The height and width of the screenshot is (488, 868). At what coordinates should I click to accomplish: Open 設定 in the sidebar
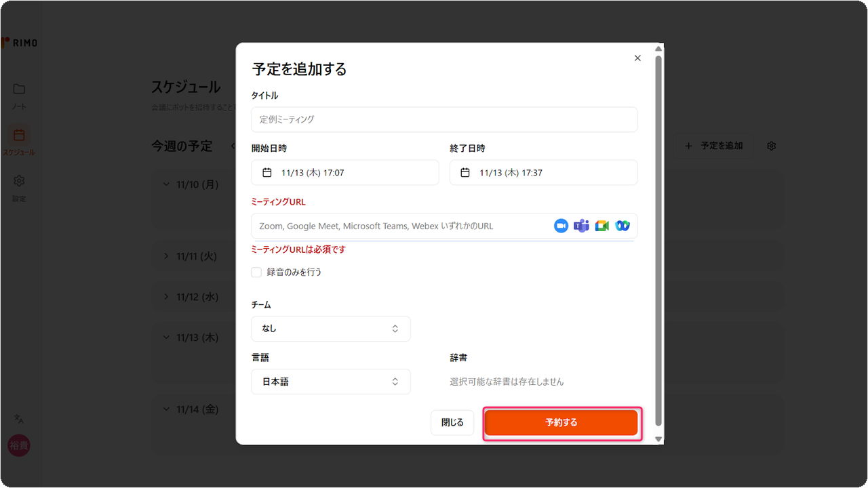pos(19,188)
